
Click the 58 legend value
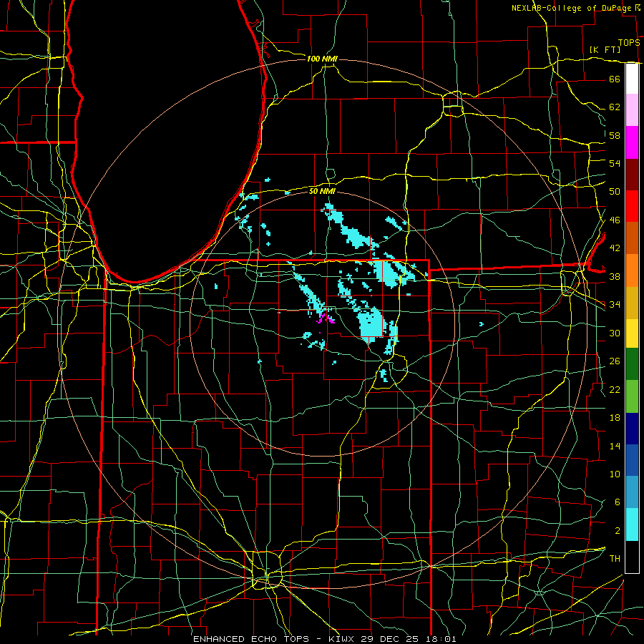click(x=615, y=135)
